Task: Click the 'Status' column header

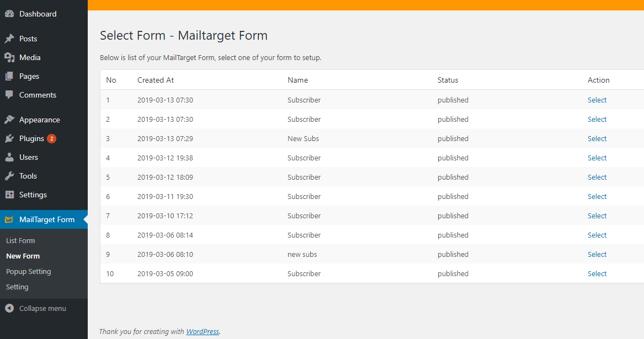Action: [x=448, y=80]
